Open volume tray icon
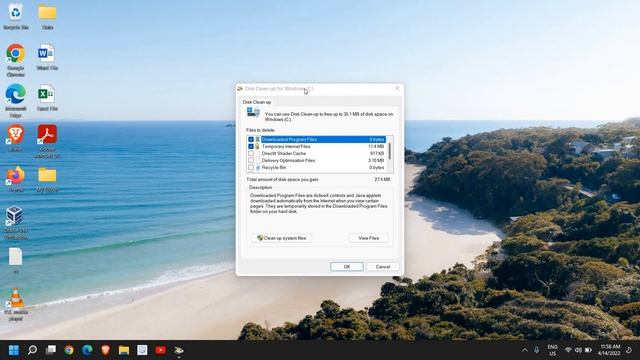The image size is (640, 360). 578,350
